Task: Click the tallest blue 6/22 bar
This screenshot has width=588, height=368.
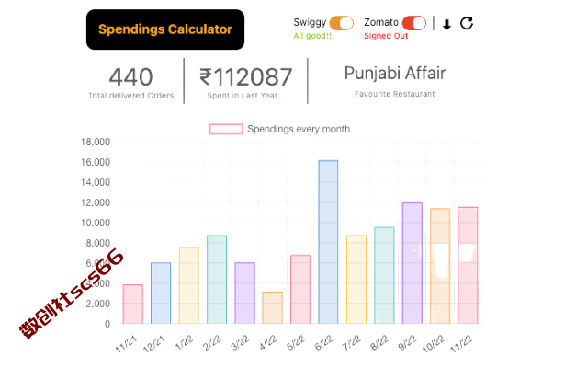Action: [x=328, y=242]
